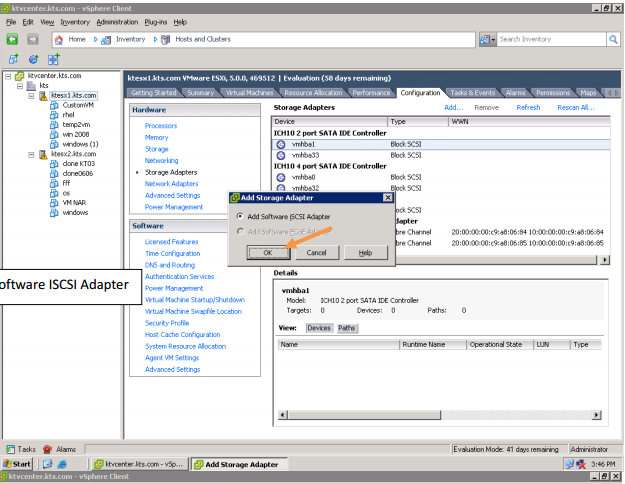
Task: Click the Rescan All link
Action: (576, 108)
